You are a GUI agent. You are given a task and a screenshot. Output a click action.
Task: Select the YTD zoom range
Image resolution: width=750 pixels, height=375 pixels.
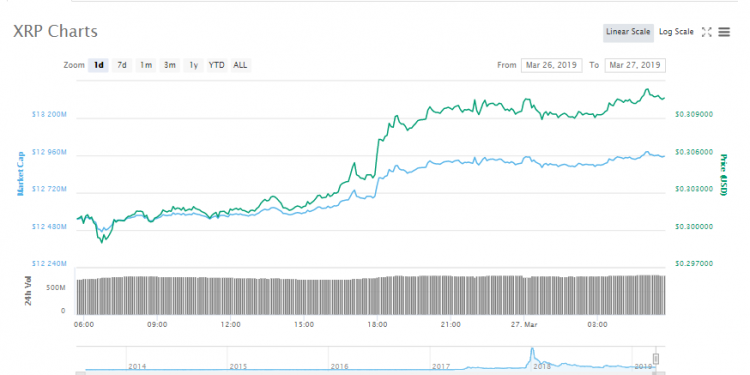point(217,65)
